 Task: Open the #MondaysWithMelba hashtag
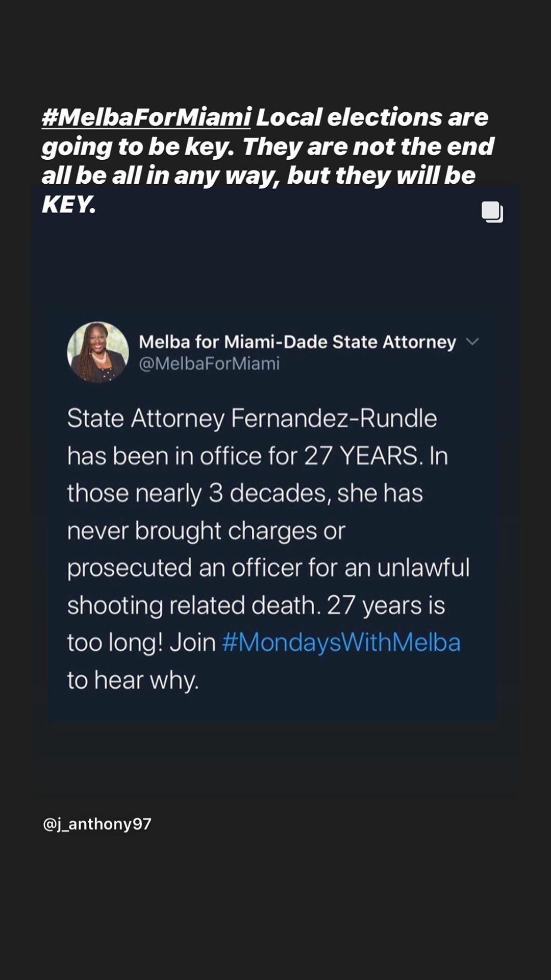(x=341, y=642)
